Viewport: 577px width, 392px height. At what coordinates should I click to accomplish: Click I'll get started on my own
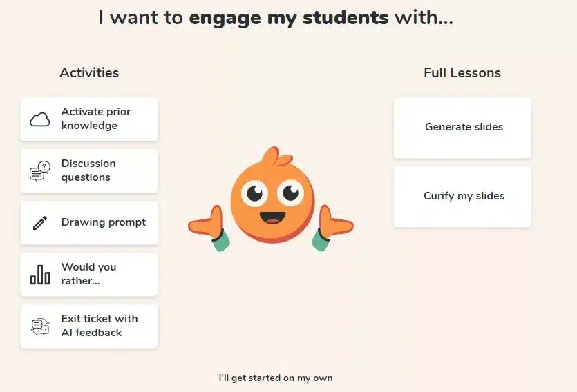276,378
